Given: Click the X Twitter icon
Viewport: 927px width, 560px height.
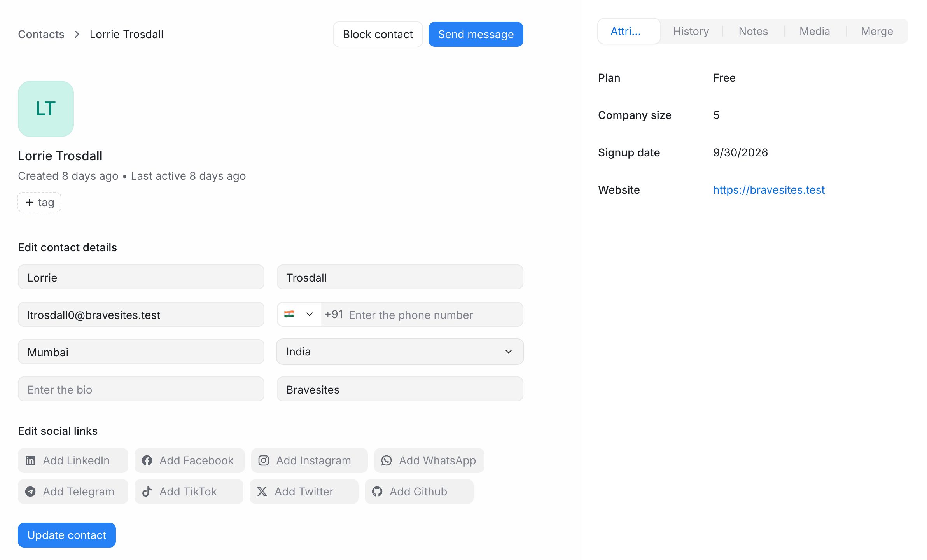Looking at the screenshot, I should click(x=262, y=492).
